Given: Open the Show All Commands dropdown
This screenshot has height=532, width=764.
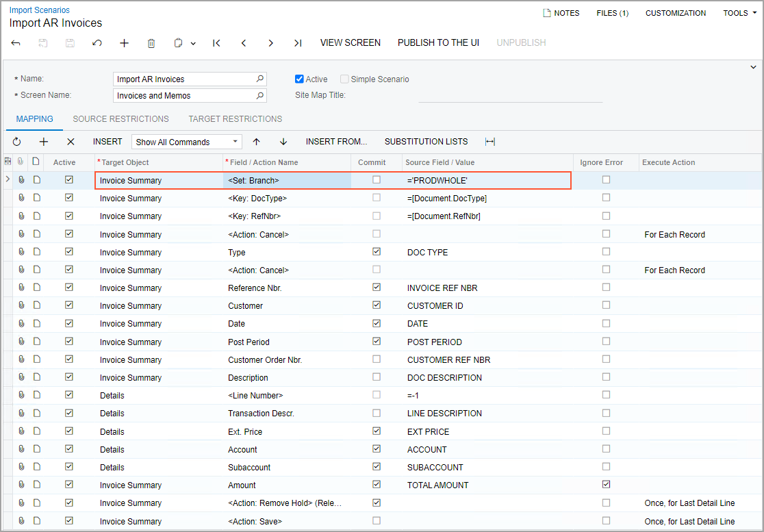Looking at the screenshot, I should click(x=235, y=142).
